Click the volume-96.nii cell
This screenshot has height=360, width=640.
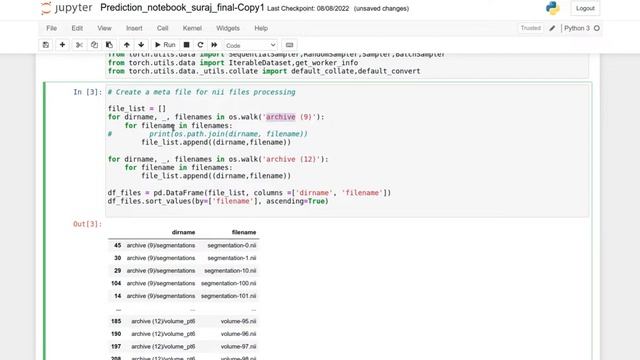tap(238, 334)
